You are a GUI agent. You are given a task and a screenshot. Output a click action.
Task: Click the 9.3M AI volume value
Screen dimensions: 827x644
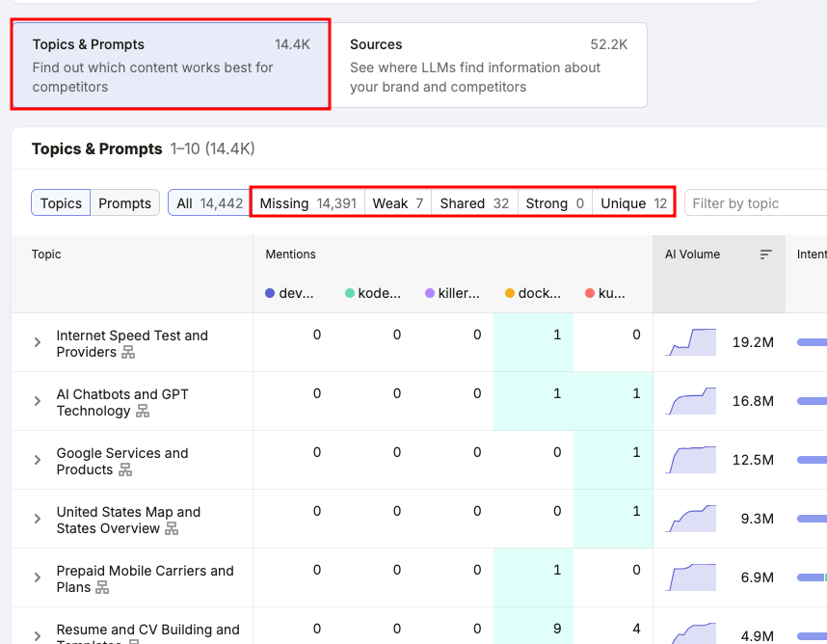pyautogui.click(x=758, y=519)
